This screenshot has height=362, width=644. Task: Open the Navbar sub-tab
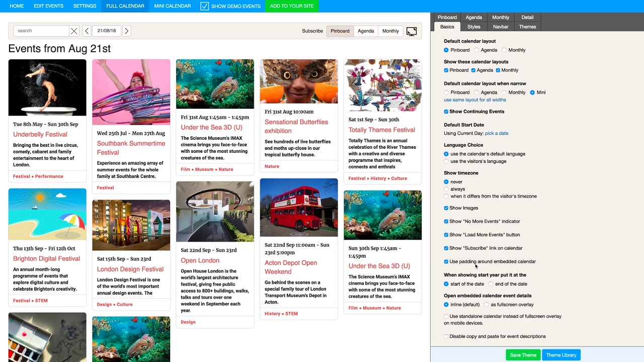501,27
